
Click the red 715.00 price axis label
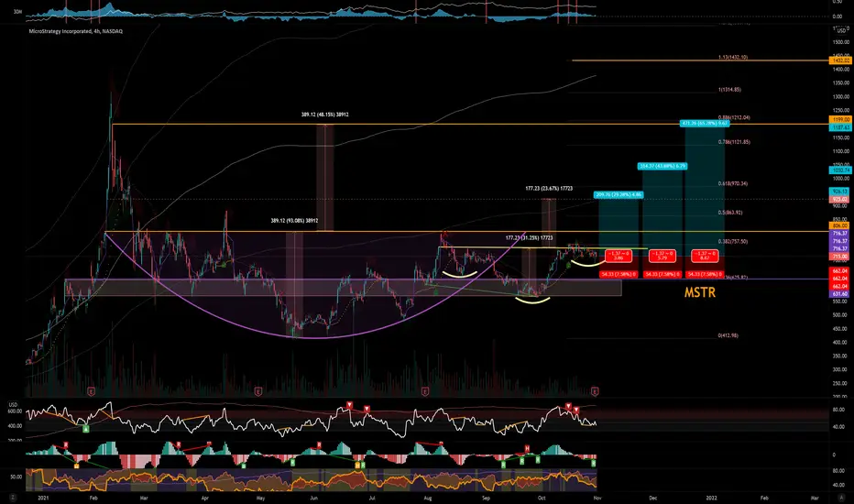point(838,256)
